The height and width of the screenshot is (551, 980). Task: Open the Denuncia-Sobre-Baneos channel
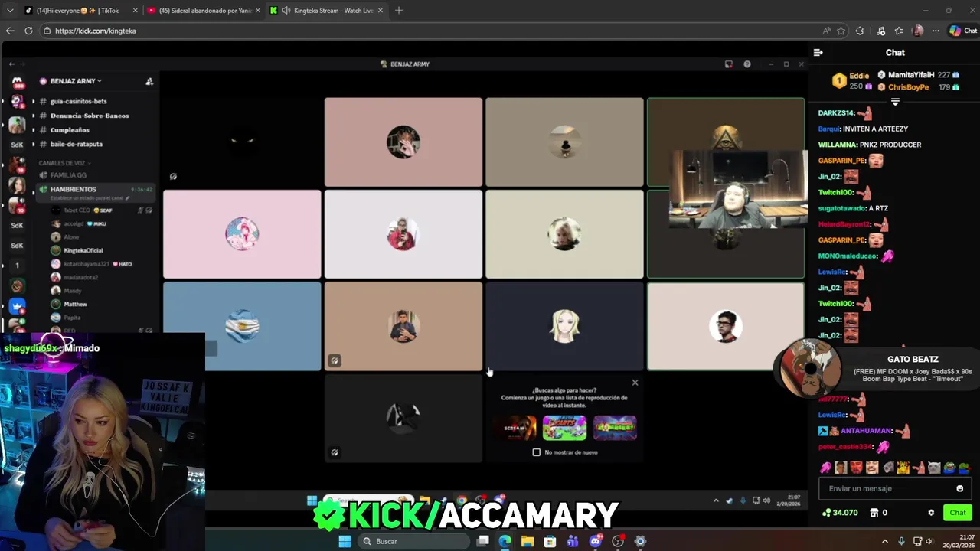[89, 116]
